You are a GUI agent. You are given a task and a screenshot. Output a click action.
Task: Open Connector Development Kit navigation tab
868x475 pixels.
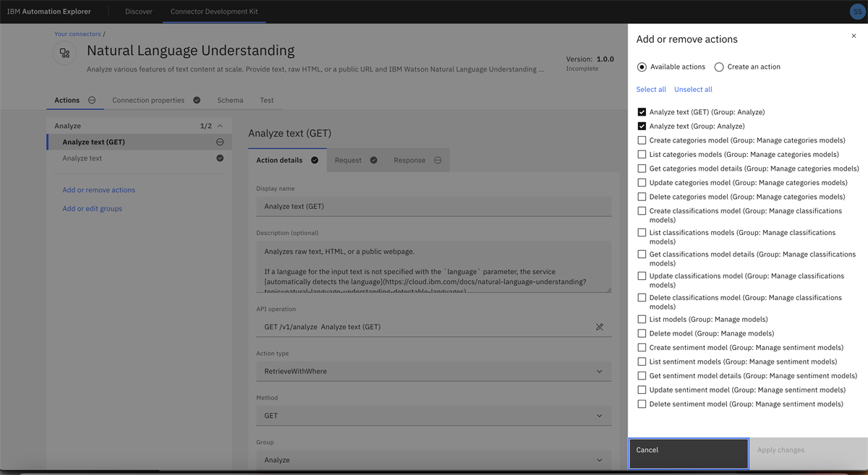point(214,12)
